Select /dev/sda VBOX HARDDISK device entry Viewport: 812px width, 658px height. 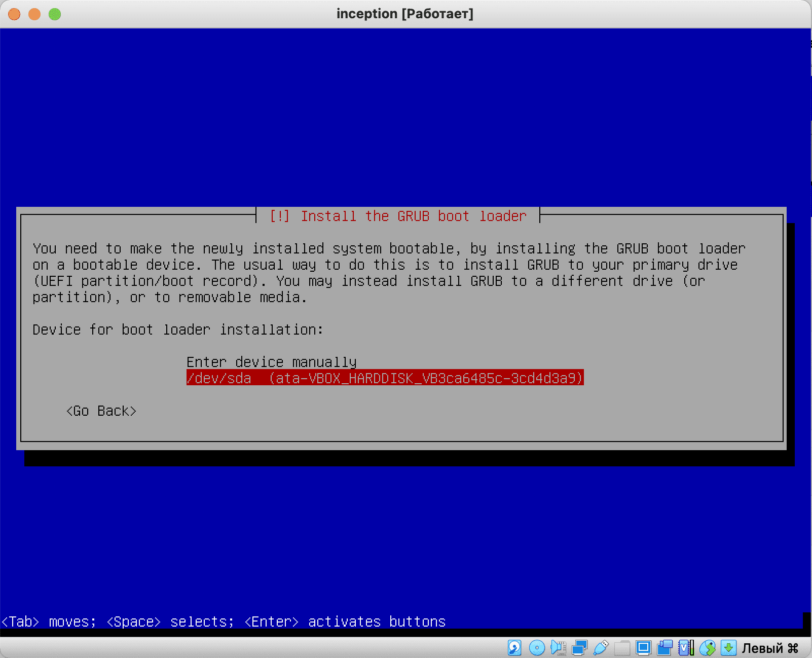tap(385, 378)
